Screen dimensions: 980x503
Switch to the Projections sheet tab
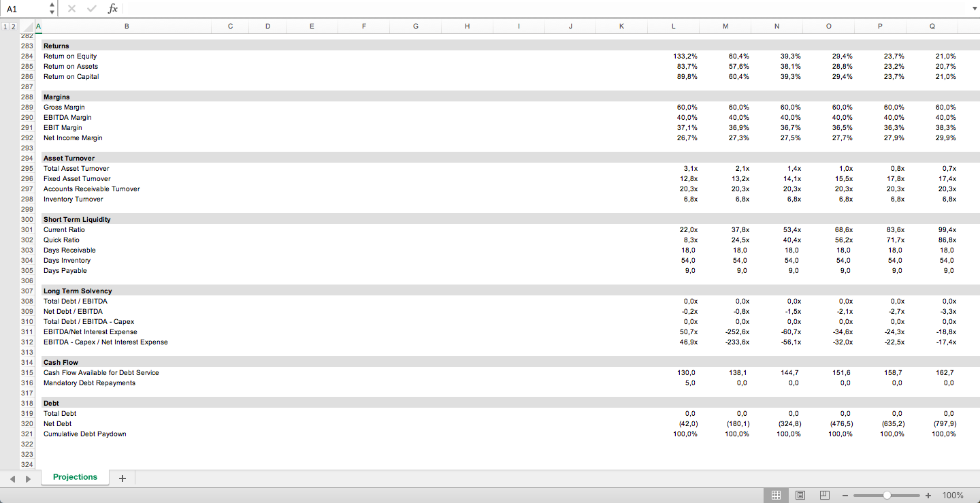click(75, 477)
